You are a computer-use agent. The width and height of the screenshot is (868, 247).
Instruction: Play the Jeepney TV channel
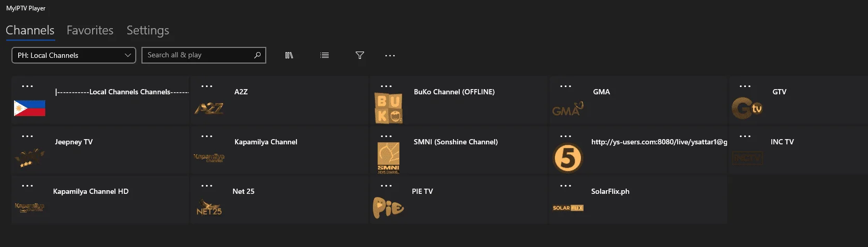[100, 150]
